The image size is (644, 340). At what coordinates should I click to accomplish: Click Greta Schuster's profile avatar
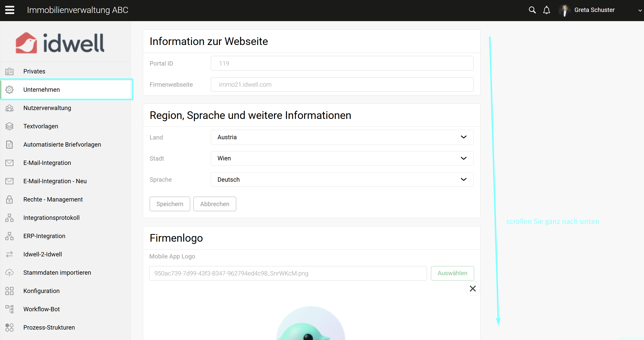pyautogui.click(x=564, y=10)
